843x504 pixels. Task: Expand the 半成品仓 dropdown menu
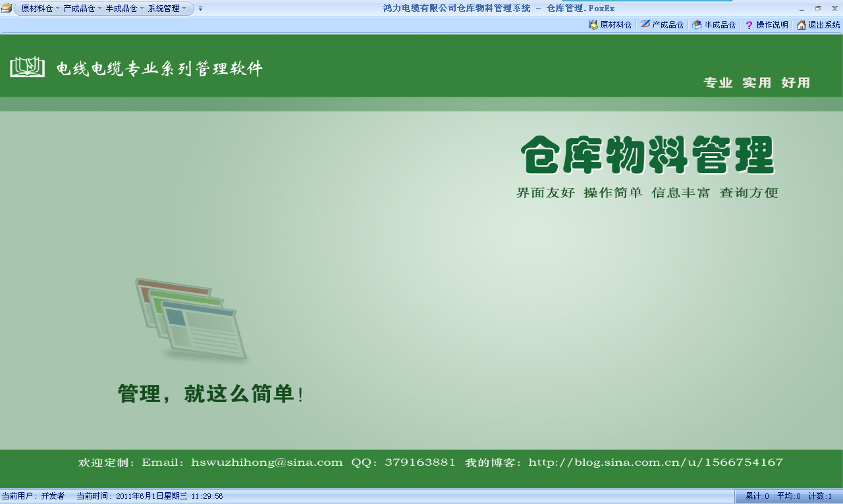[124, 9]
